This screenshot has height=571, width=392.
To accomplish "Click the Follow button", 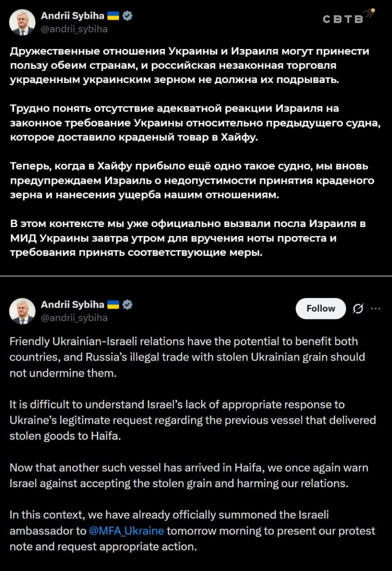I will pos(321,308).
